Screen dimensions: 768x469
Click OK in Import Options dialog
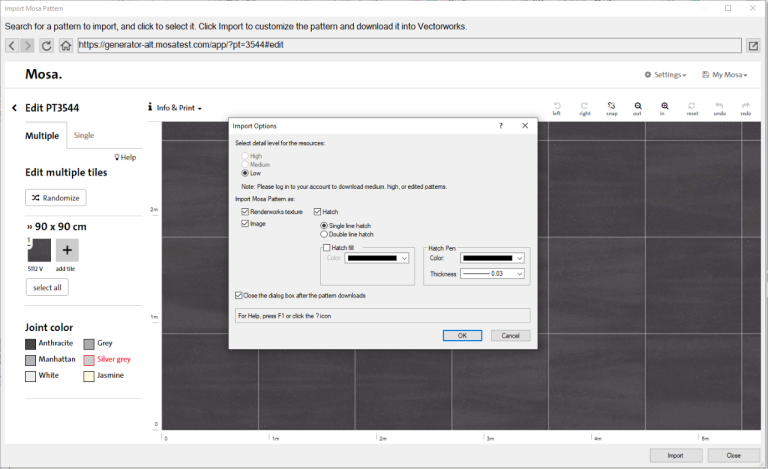click(462, 335)
